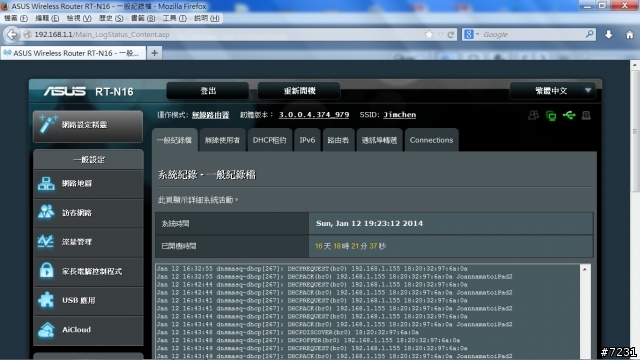Open a new tab with plus button

154,53
